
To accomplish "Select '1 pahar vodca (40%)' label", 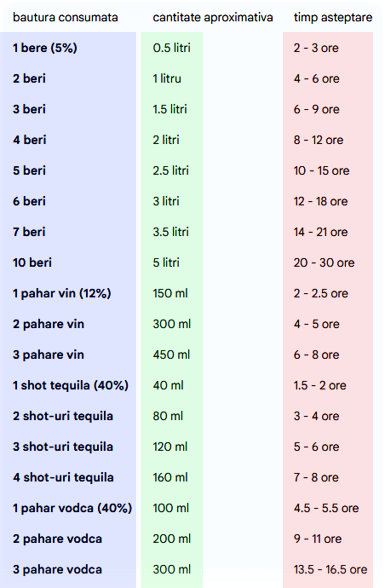I will click(x=72, y=508).
